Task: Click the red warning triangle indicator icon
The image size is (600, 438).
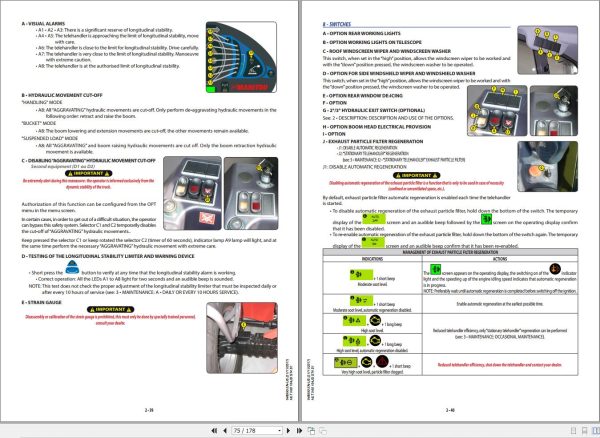Action: [382, 361]
